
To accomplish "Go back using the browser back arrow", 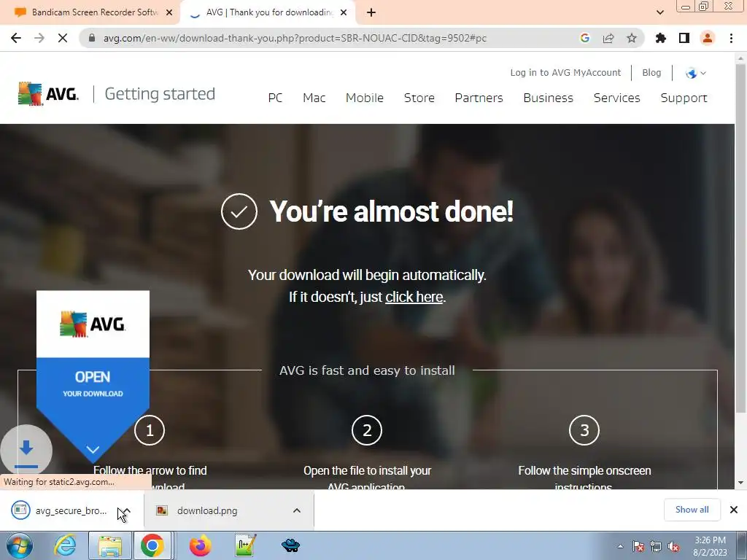I will [x=16, y=38].
